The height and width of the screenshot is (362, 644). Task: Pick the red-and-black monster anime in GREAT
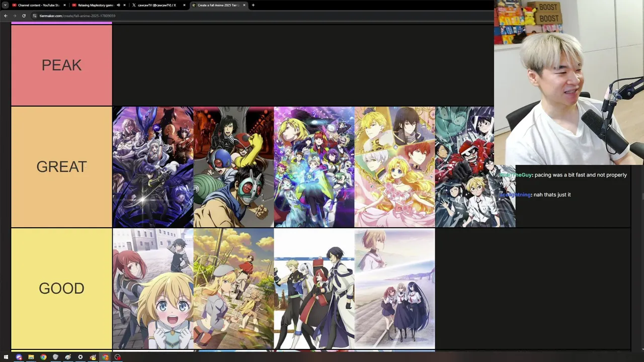(475, 167)
